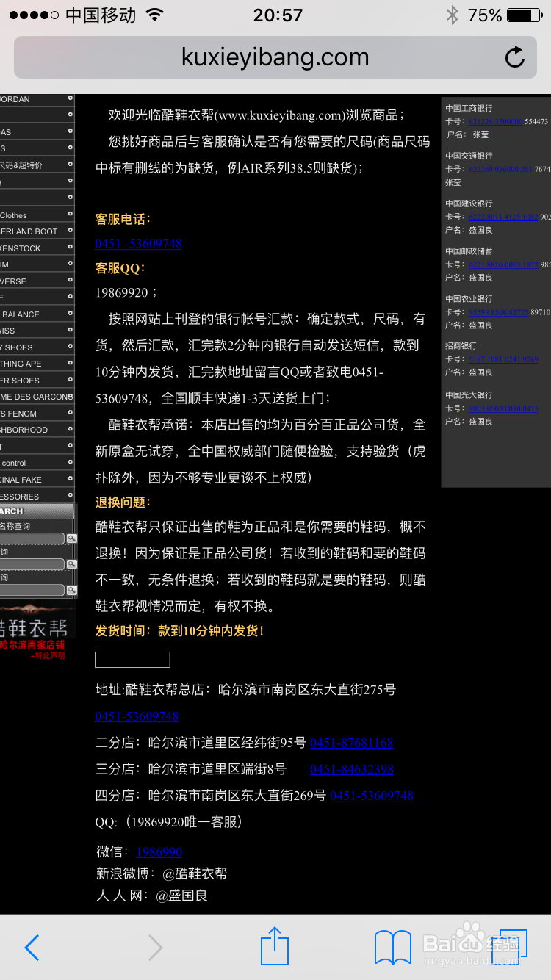Click the 20:57 clock in status bar
Viewport: 551px width, 980px height.
pyautogui.click(x=278, y=15)
